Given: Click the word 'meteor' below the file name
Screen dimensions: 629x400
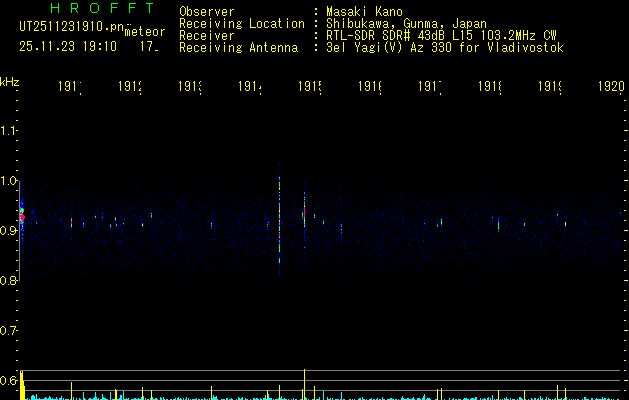Looking at the screenshot, I should (x=145, y=32).
